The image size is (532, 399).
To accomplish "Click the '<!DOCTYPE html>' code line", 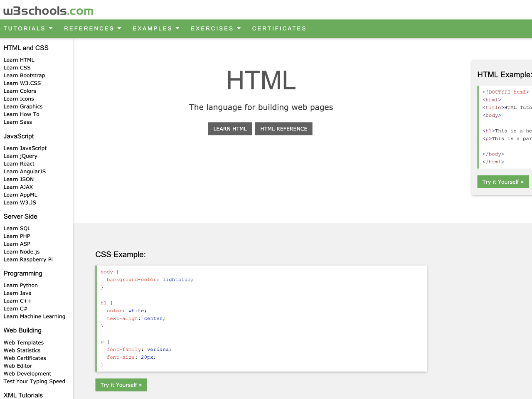I will pos(506,92).
